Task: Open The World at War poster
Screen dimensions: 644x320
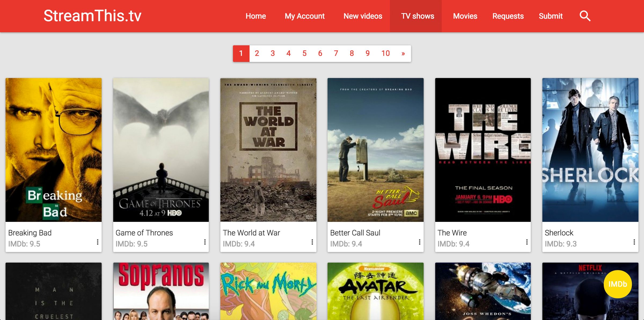Action: pyautogui.click(x=268, y=150)
